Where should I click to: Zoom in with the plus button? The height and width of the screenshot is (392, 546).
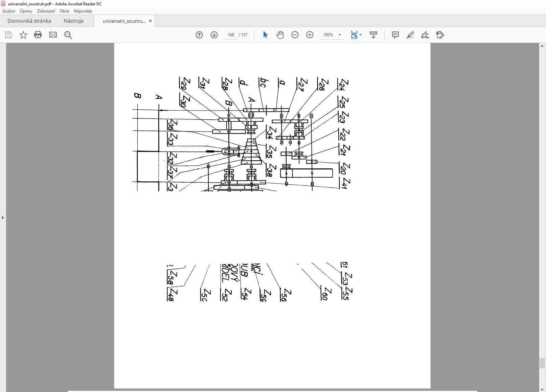(310, 35)
